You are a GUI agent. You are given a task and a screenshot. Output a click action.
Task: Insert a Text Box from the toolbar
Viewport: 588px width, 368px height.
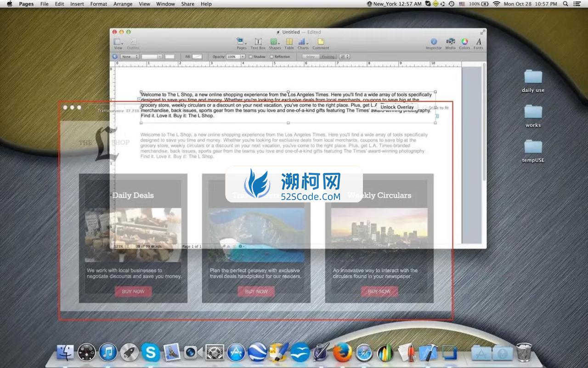pos(258,43)
